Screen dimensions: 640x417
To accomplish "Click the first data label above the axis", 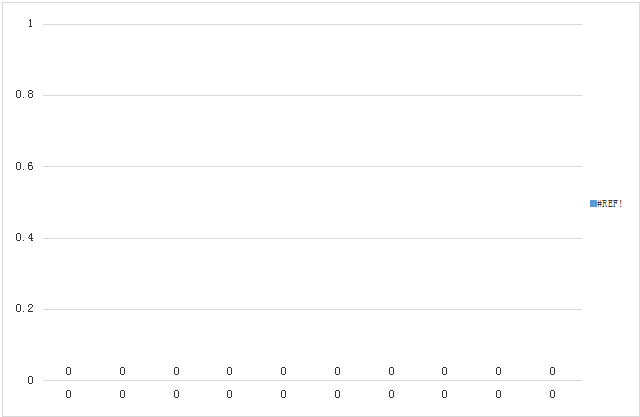I will [x=68, y=371].
